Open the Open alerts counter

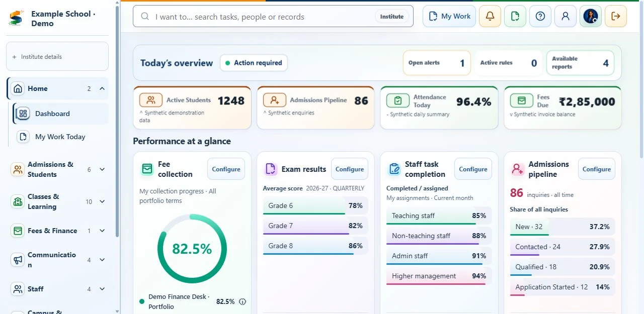[x=437, y=63]
